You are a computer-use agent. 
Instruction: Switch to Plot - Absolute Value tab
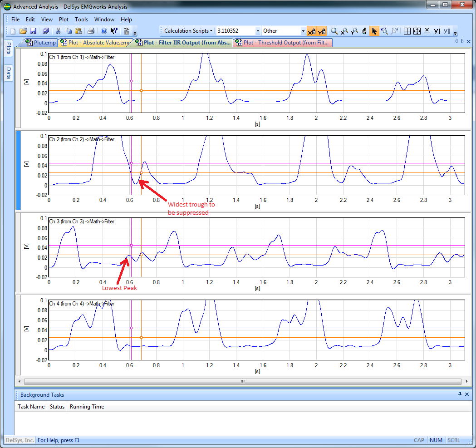point(96,43)
